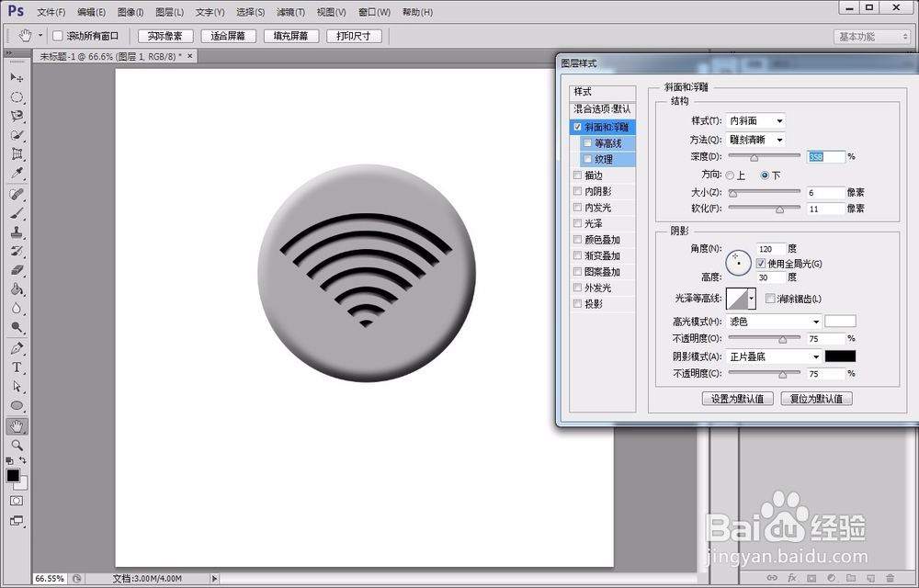The height and width of the screenshot is (588, 919).
Task: Open the status bar info arrow
Action: (x=214, y=579)
